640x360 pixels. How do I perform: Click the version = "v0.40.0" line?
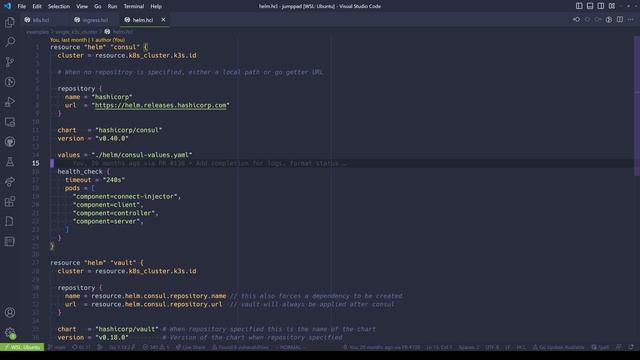click(93, 139)
